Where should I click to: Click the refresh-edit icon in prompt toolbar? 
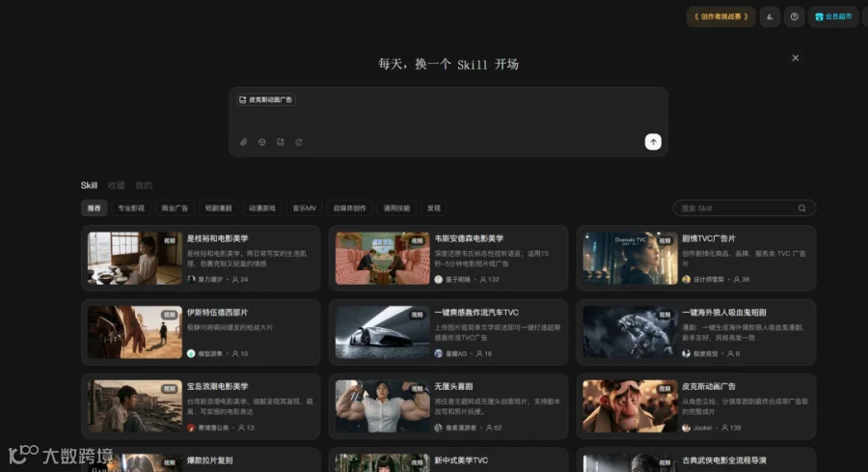[299, 143]
